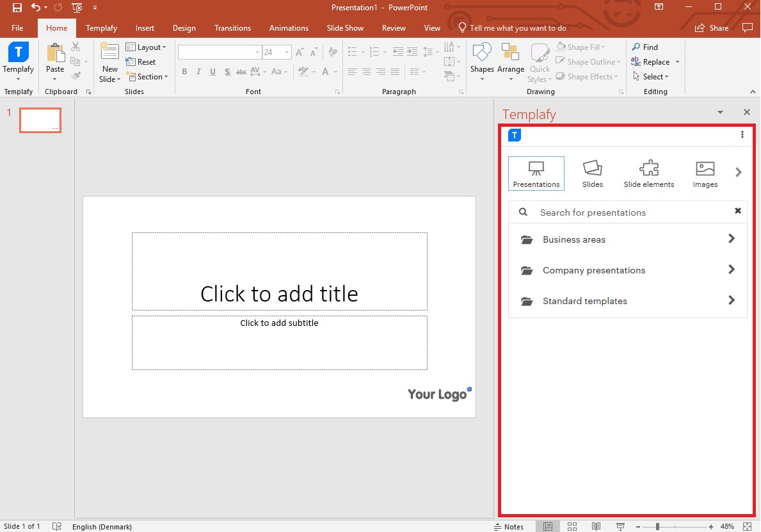This screenshot has height=532, width=761.
Task: Switch to the Animations tab
Action: point(289,28)
